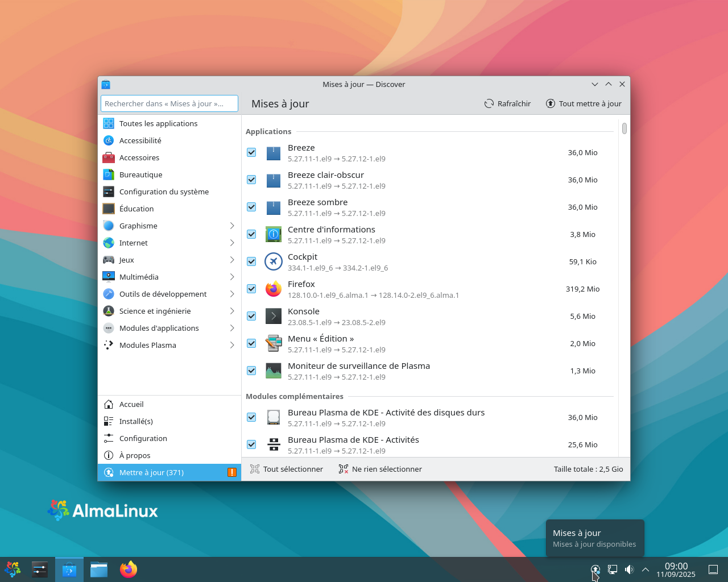The width and height of the screenshot is (728, 582).
Task: Select Toutes les applications
Action: (x=169, y=123)
